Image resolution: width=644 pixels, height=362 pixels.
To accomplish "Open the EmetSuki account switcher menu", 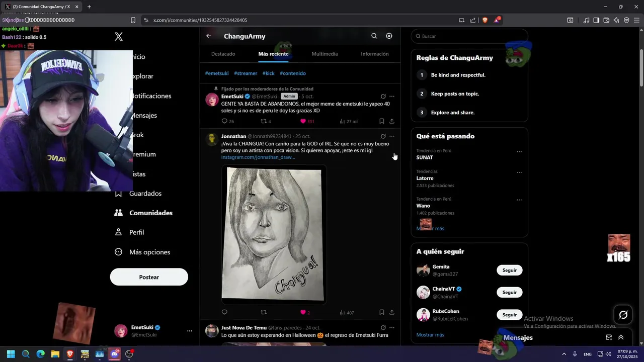I will pos(153,331).
